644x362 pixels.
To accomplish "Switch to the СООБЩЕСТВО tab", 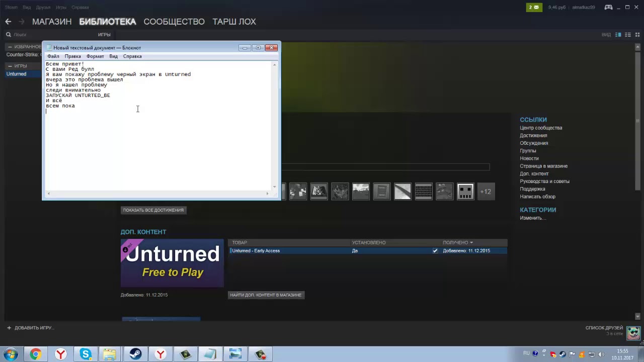I will (x=174, y=22).
